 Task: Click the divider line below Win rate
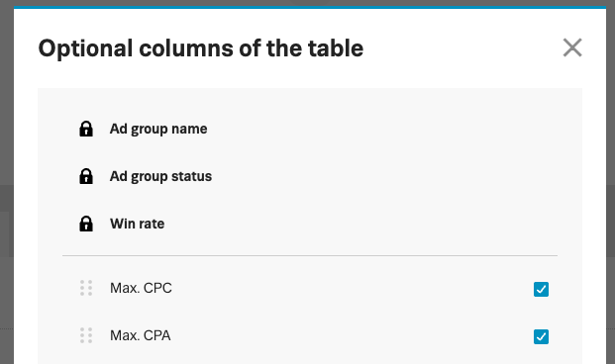310,255
